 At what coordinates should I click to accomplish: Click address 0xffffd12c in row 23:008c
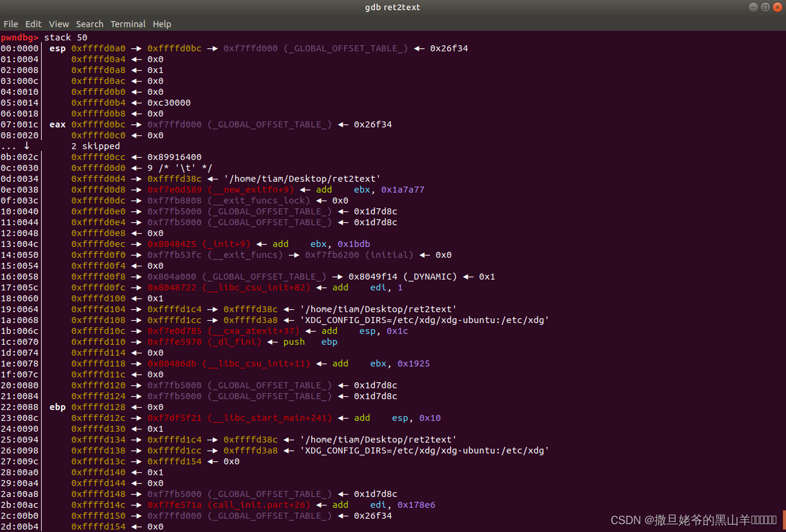(x=98, y=418)
